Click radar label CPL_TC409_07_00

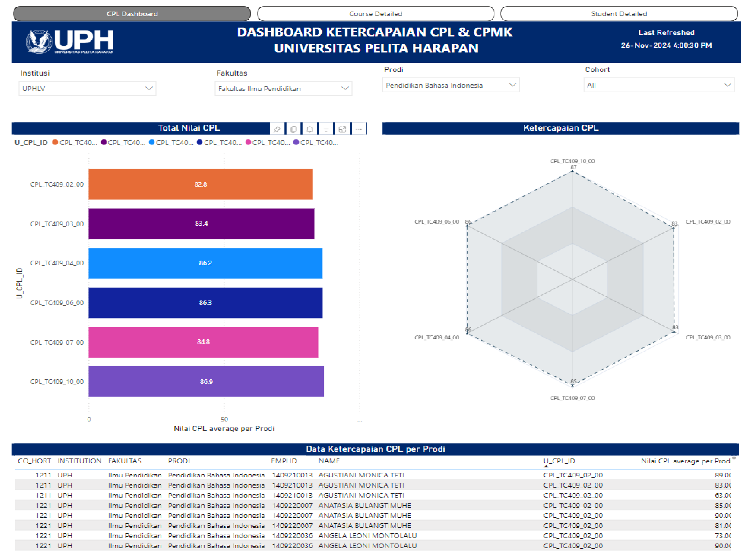[573, 398]
